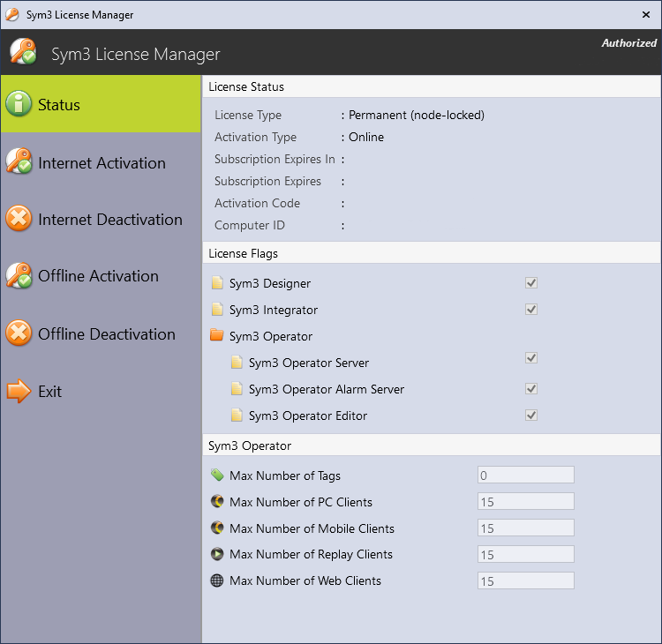The height and width of the screenshot is (644, 662).
Task: Click the Offline Deactivation orange X icon
Action: click(19, 333)
